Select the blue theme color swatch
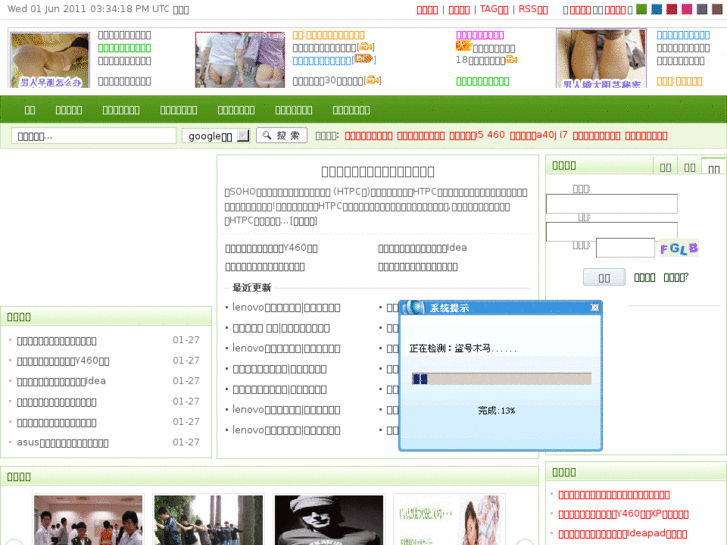This screenshot has width=727, height=545. click(656, 10)
